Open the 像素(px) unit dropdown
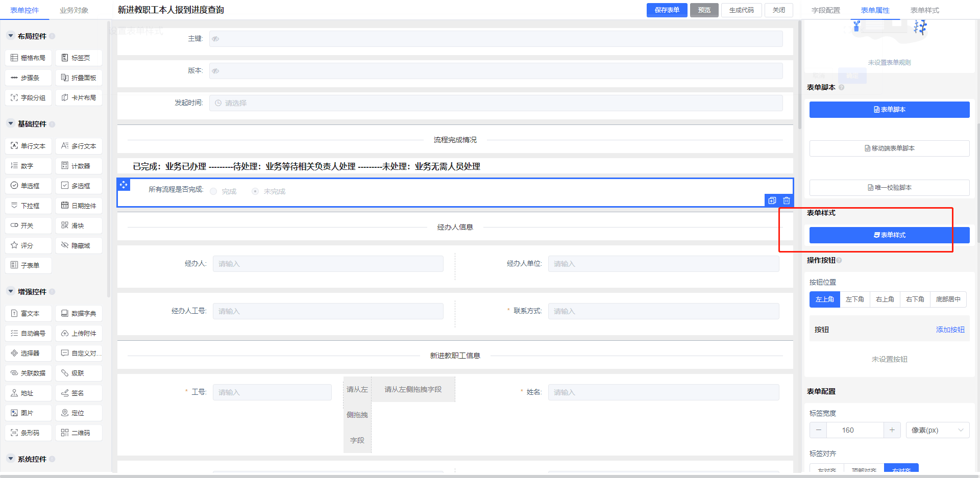The height and width of the screenshot is (478, 980). (x=937, y=430)
